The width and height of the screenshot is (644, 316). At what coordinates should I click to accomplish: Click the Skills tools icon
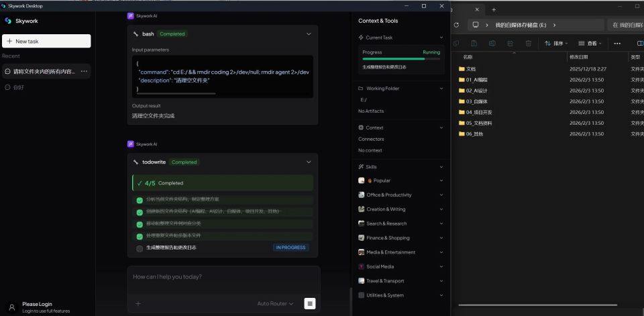(361, 167)
